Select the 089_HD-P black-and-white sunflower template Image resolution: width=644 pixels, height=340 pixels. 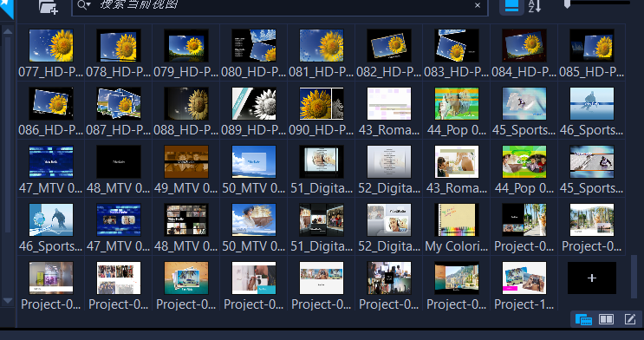[x=254, y=103]
